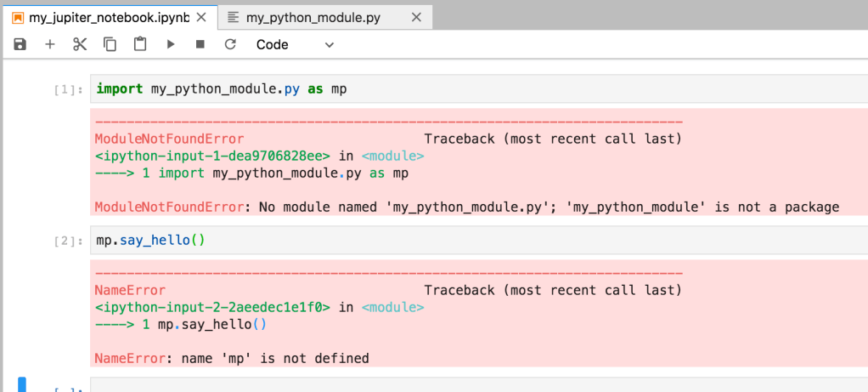The height and width of the screenshot is (392, 868).
Task: Click into the mp.say_hello() cell
Action: coord(479,241)
